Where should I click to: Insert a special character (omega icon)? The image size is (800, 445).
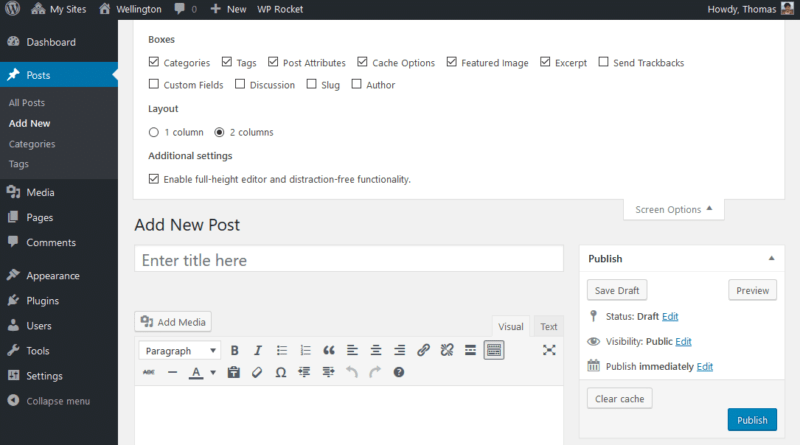pos(280,372)
